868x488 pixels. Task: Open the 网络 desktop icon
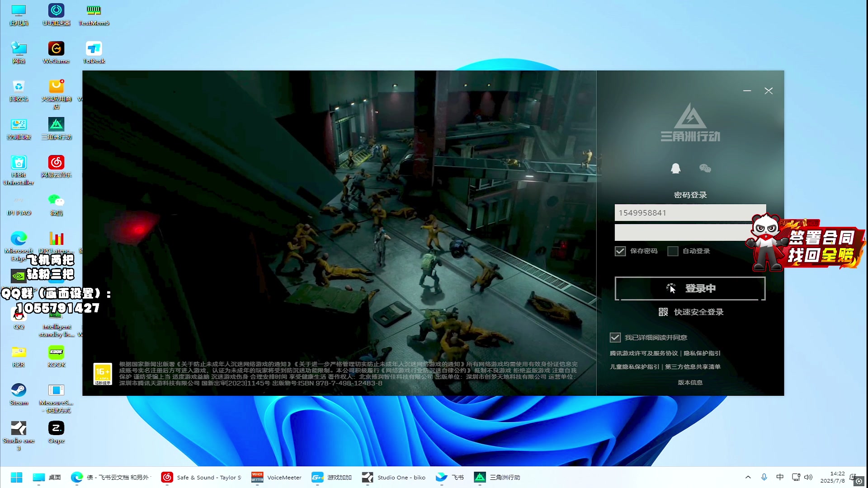coord(19,52)
